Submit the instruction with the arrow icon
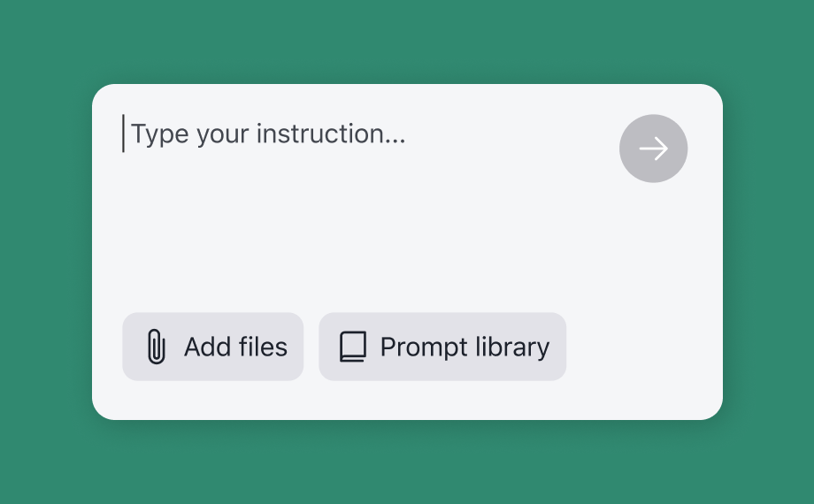This screenshot has width=814, height=504. [x=653, y=149]
